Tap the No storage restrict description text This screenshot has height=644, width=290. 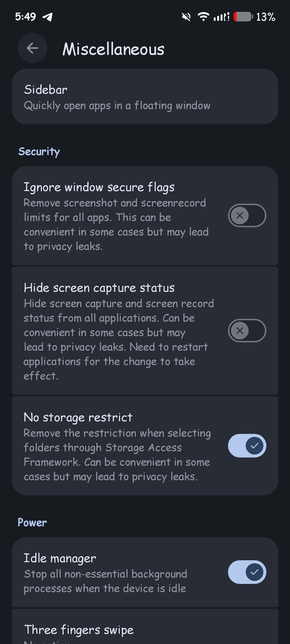117,455
